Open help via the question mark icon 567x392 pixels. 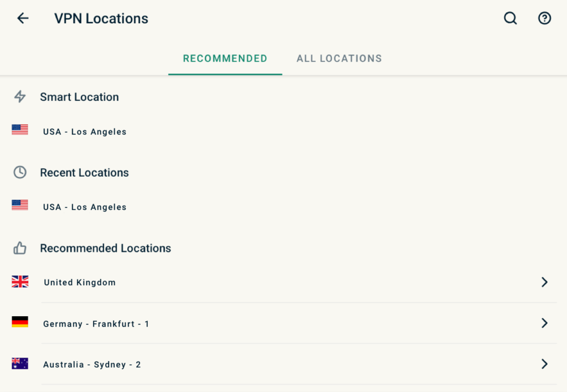click(x=544, y=18)
